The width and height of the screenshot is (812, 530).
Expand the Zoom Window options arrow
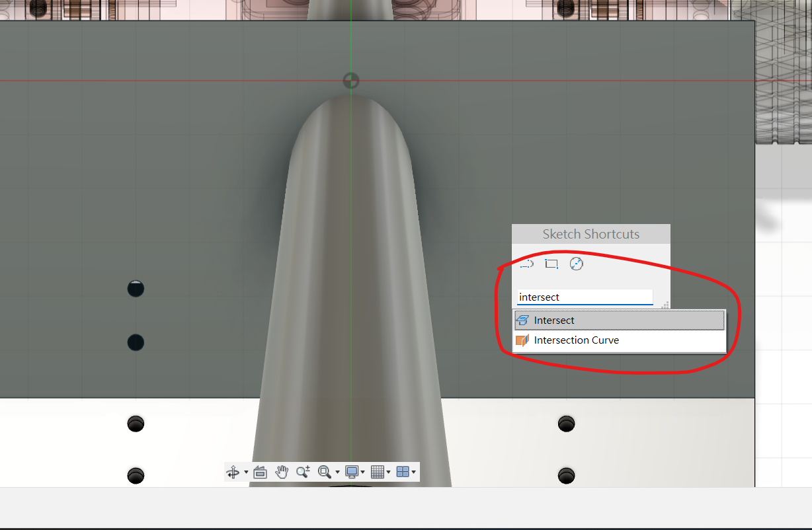tap(337, 472)
